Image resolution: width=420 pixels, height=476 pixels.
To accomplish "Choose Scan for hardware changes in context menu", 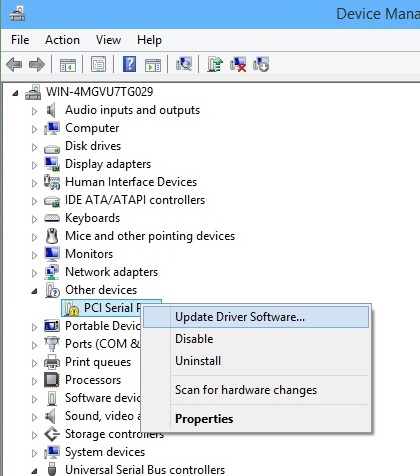I will coord(256,390).
